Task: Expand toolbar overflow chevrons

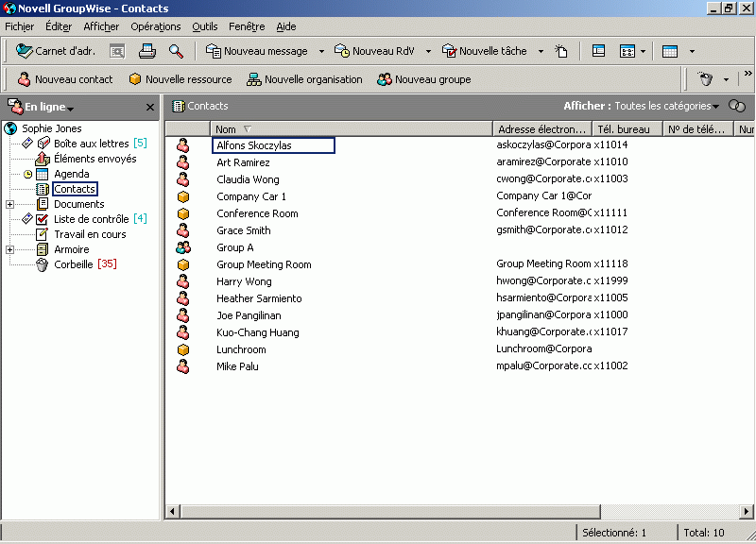Action: 747,74
